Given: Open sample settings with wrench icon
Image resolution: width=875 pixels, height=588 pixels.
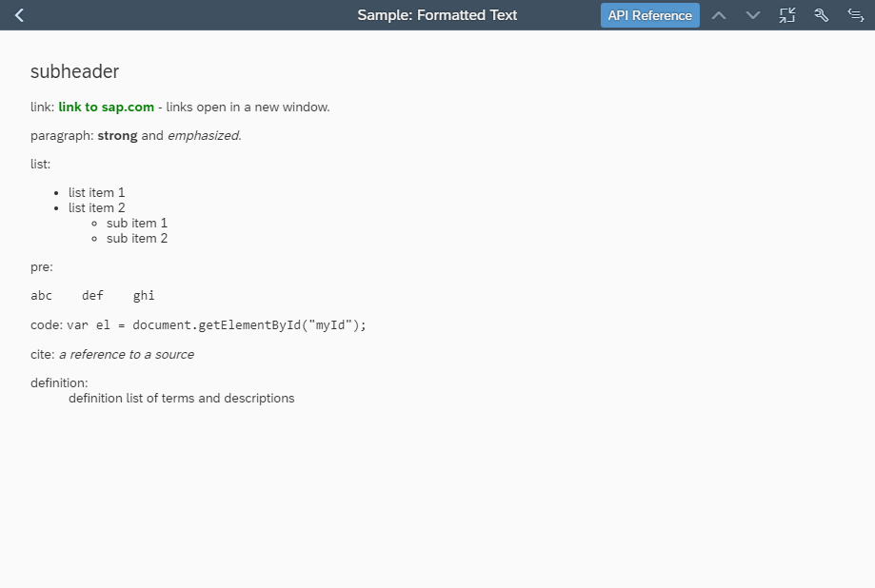Looking at the screenshot, I should (x=821, y=14).
